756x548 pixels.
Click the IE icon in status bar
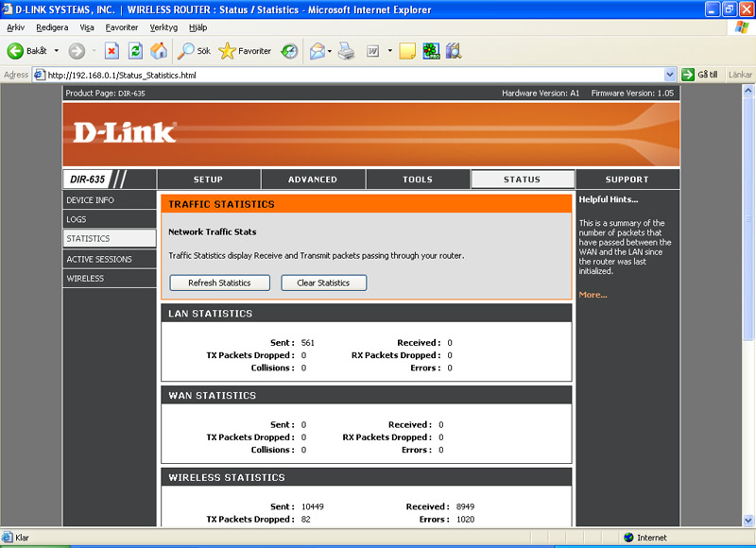[8, 537]
